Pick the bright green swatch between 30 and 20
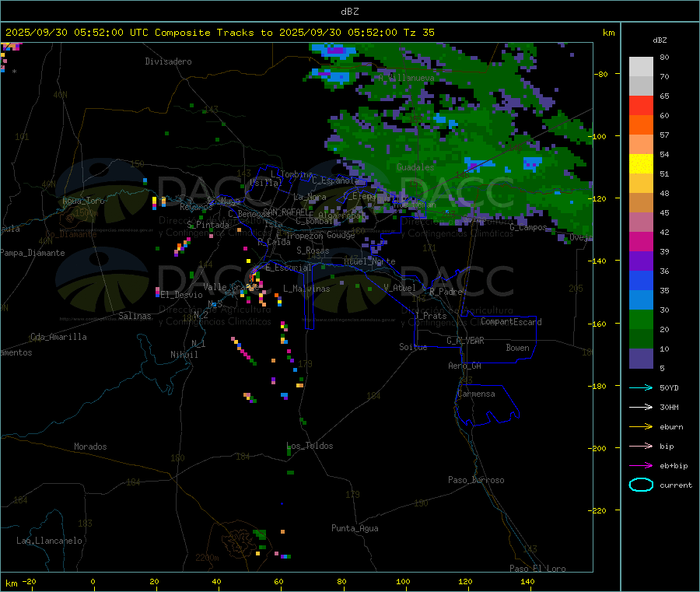 coord(641,319)
